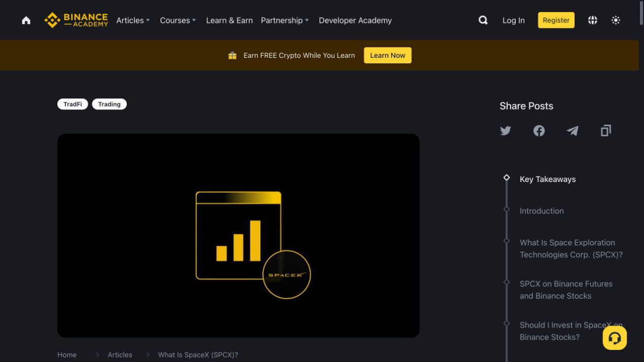The height and width of the screenshot is (362, 644).
Task: Jump to the Key Takeaways section
Action: (548, 179)
